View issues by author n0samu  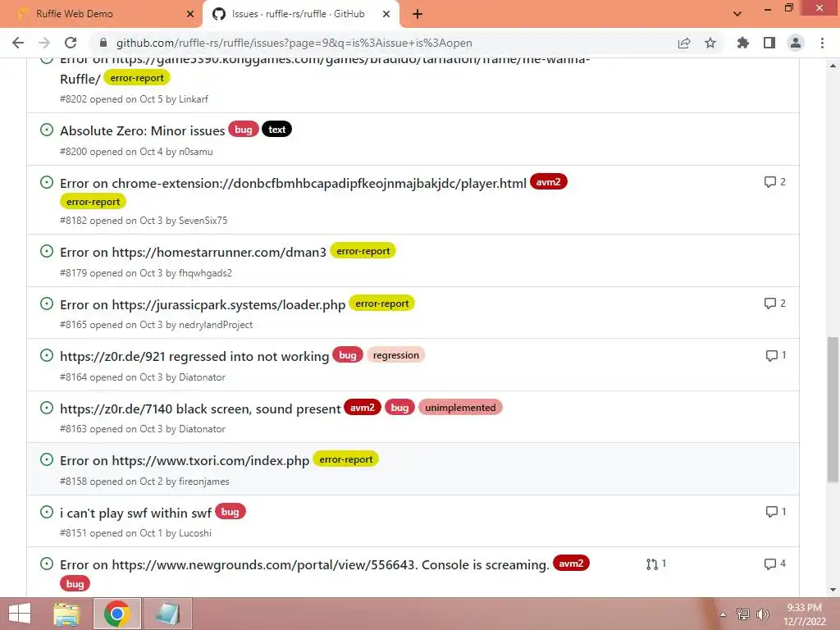pos(195,152)
